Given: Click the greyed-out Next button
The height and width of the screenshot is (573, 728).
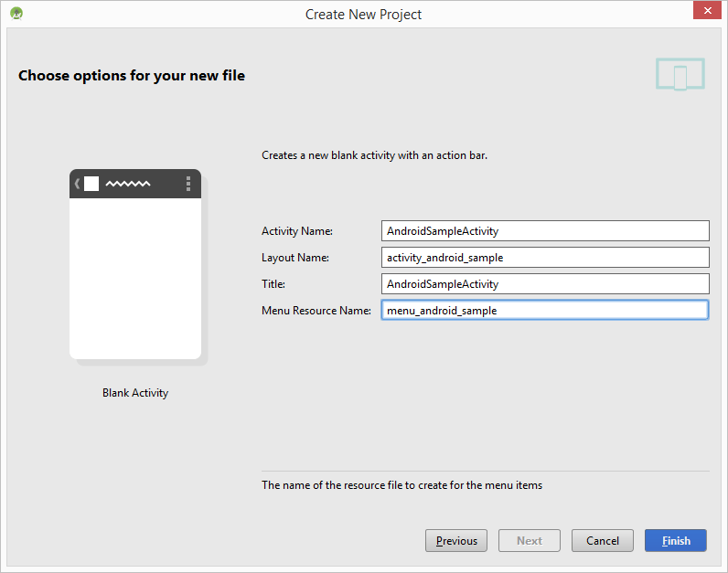Looking at the screenshot, I should pyautogui.click(x=530, y=541).
